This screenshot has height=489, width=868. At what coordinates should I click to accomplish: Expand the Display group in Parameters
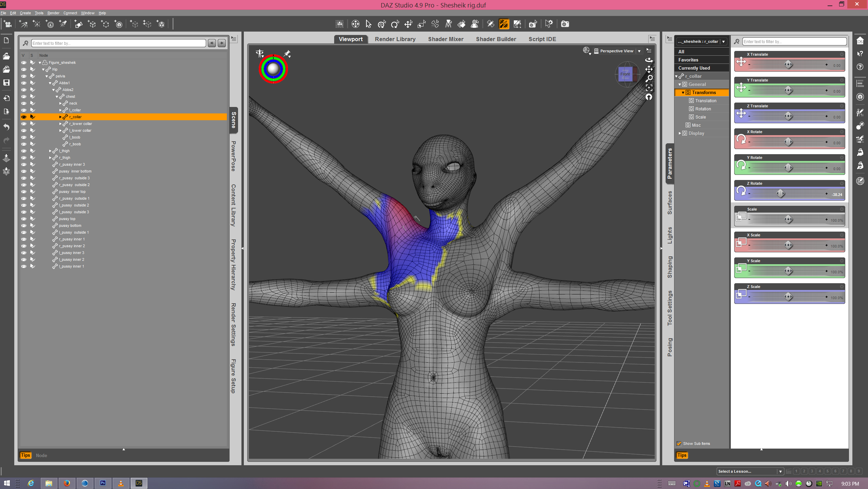click(680, 133)
